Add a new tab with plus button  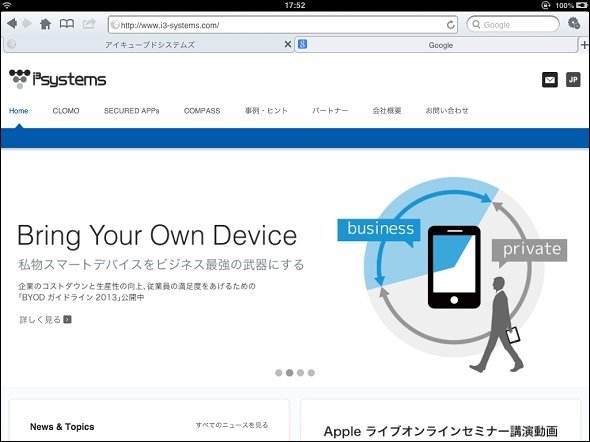584,45
